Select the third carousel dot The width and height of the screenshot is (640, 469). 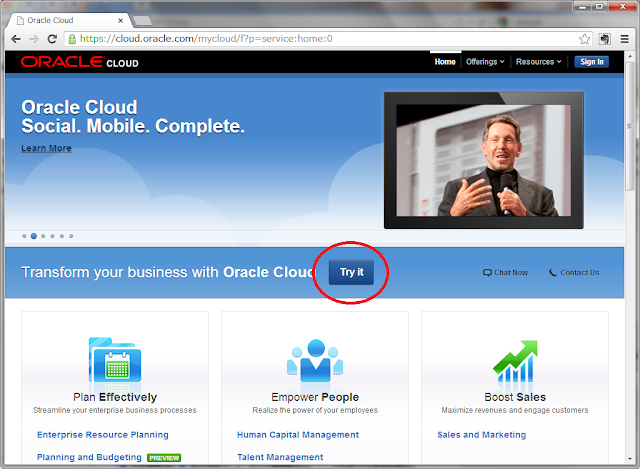(43, 236)
